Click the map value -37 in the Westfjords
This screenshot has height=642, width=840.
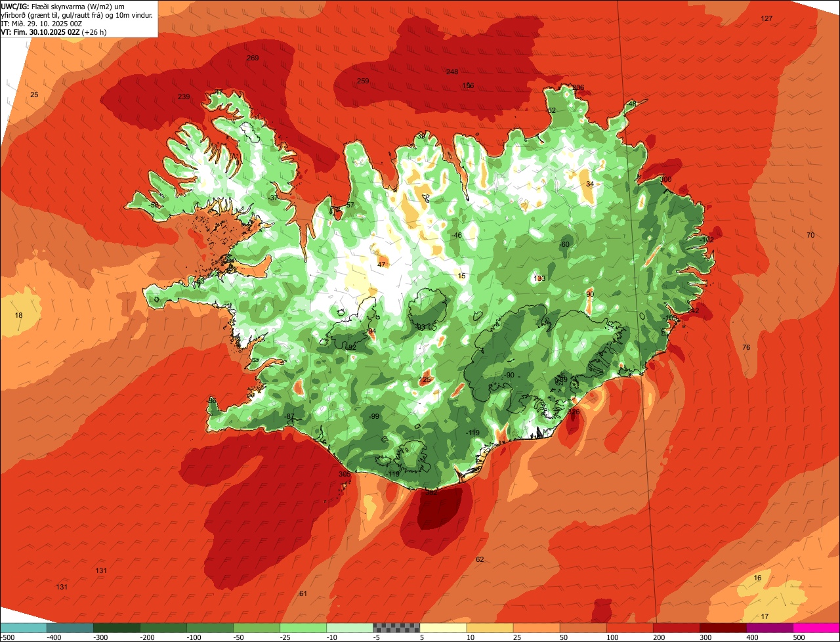click(273, 198)
